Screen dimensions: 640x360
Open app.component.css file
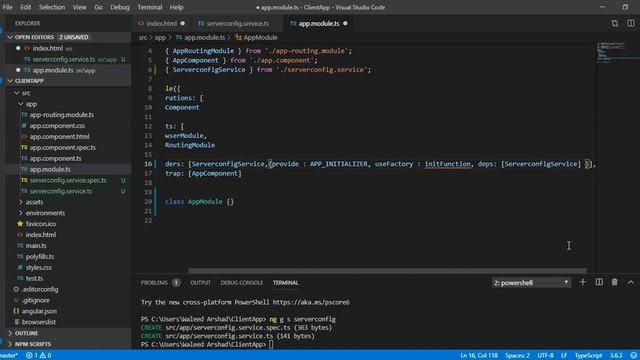coord(57,126)
